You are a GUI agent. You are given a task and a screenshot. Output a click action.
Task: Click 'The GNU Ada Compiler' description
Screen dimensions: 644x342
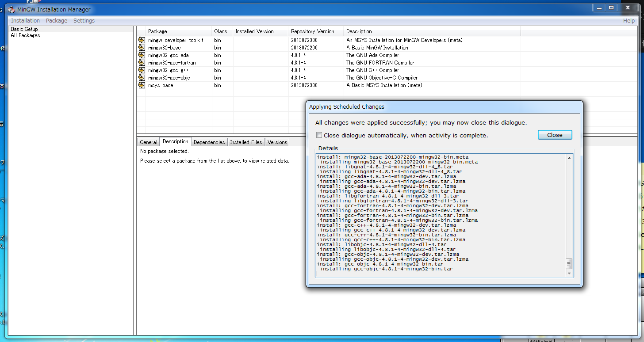[x=372, y=55]
